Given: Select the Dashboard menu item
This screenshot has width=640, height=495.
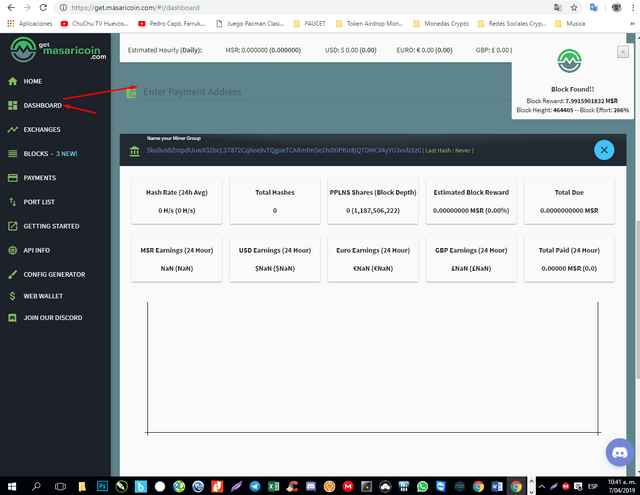Looking at the screenshot, I should 42,105.
